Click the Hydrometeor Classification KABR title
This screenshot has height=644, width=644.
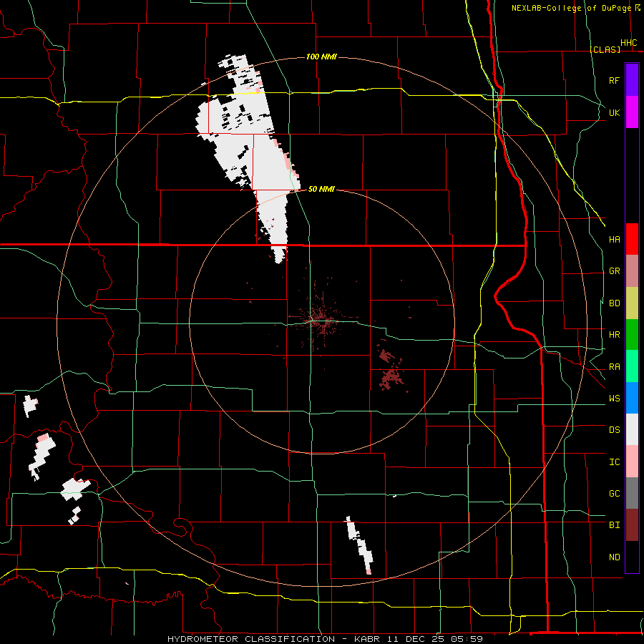(x=325, y=639)
